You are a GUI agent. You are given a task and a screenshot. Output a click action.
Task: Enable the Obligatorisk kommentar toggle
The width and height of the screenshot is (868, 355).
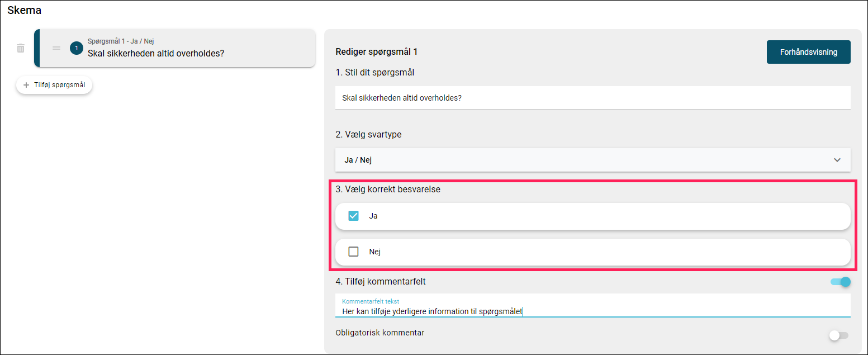pos(839,335)
